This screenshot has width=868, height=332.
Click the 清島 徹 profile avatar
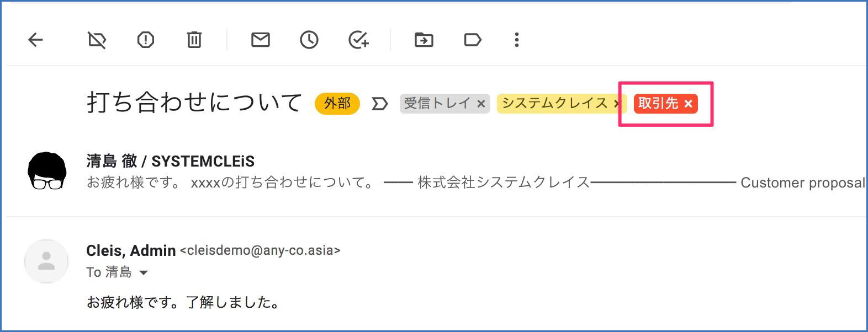pos(47,171)
